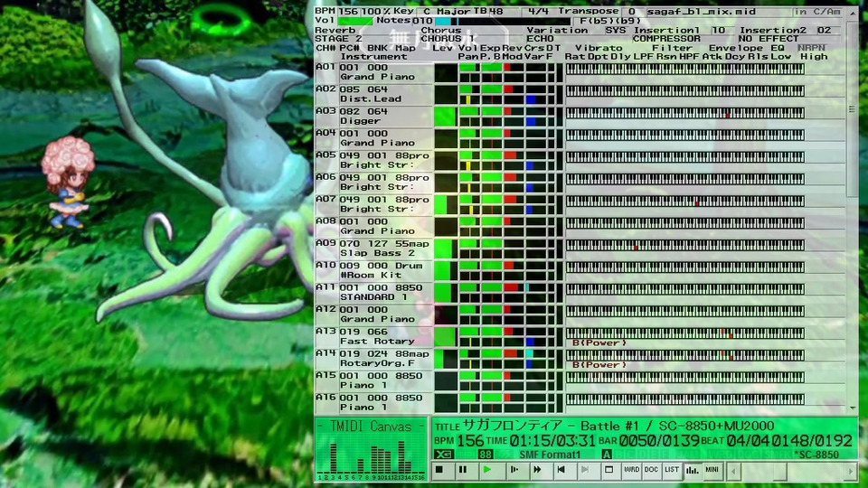Click the master Vol green bar
868x488 pixels.
click(x=354, y=21)
